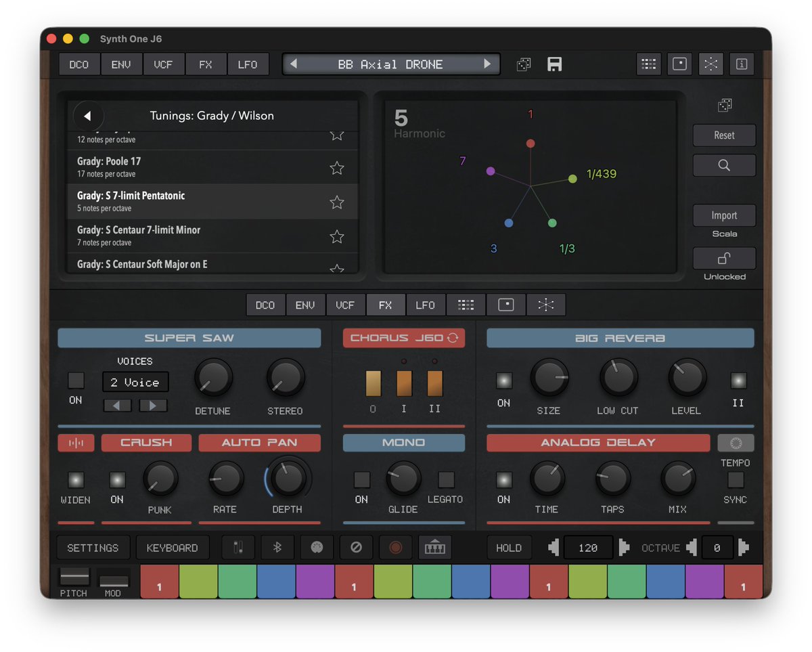The height and width of the screenshot is (652, 812).
Task: Select the DCO tab in lower tab row
Action: pyautogui.click(x=265, y=305)
